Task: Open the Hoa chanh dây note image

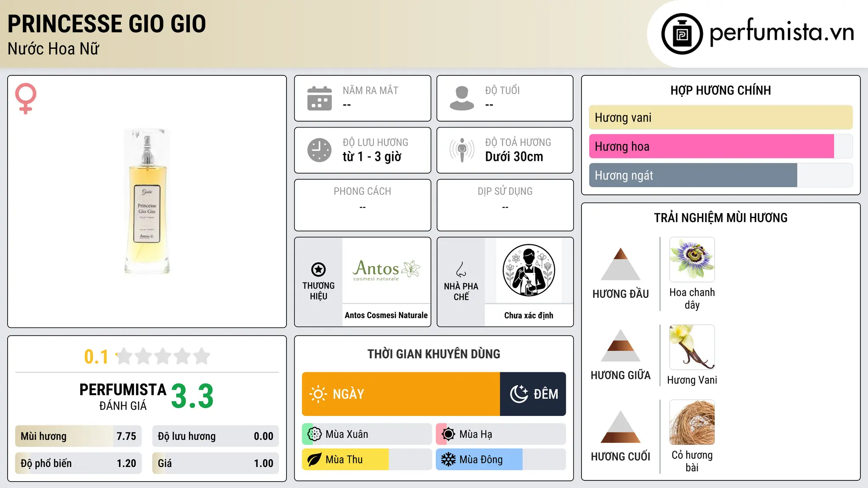Action: coord(692,260)
